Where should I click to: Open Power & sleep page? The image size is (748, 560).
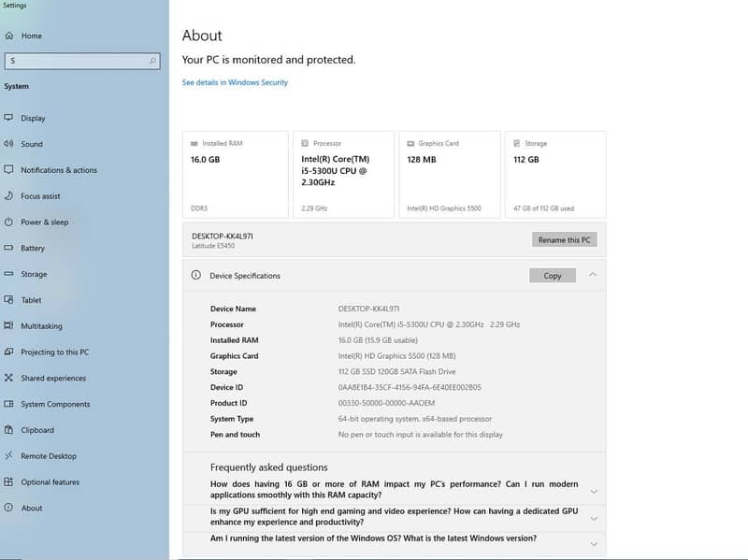tap(44, 222)
